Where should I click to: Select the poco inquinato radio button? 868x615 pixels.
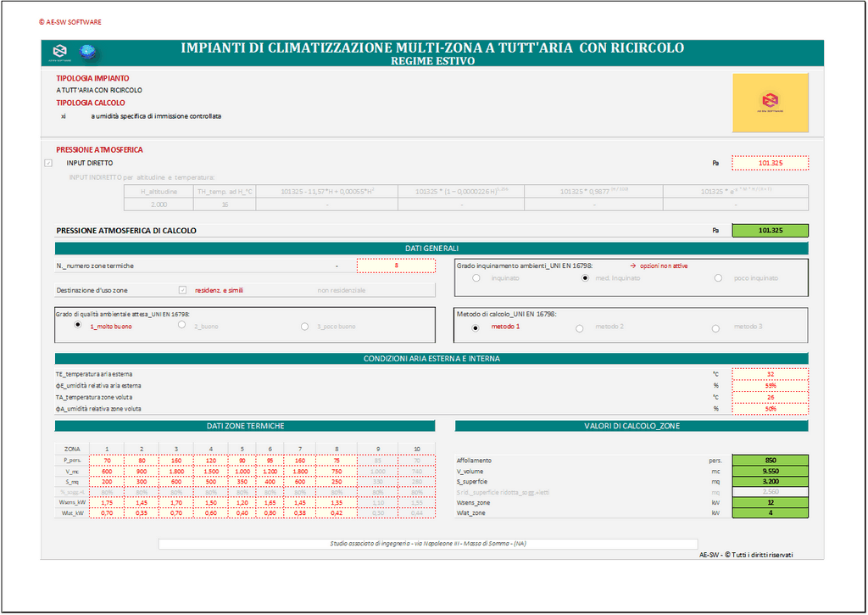pyautogui.click(x=718, y=278)
